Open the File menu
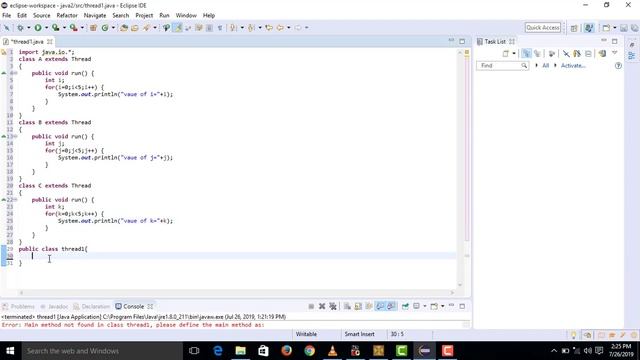 (7, 15)
